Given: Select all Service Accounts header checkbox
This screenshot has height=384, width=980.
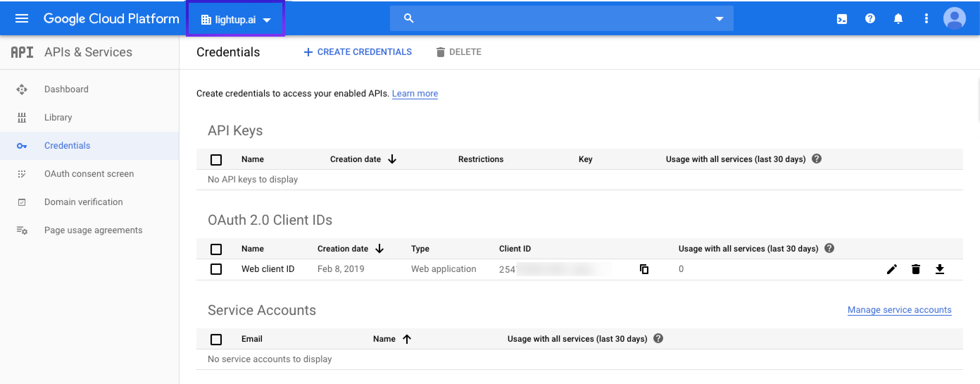Looking at the screenshot, I should point(216,339).
